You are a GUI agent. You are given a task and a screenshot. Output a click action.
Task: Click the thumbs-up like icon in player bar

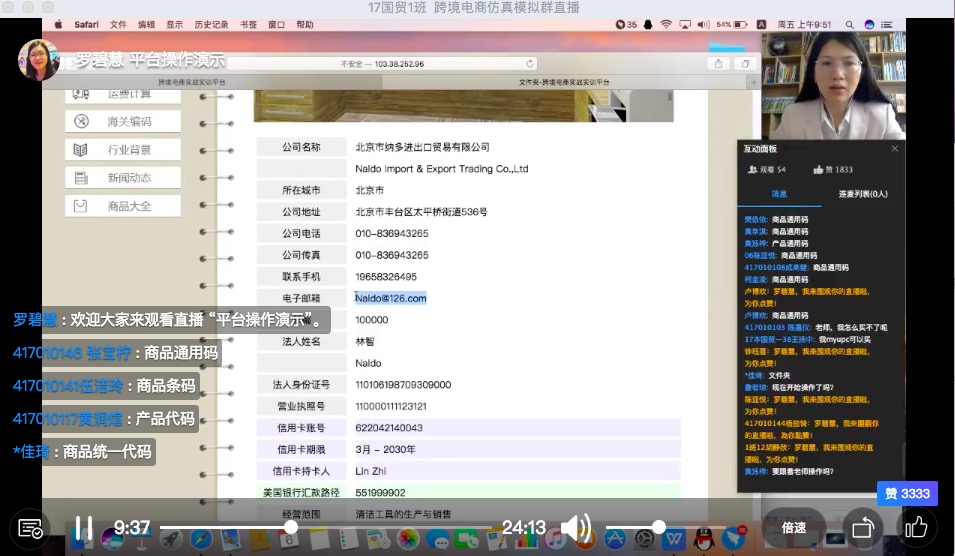coord(916,527)
